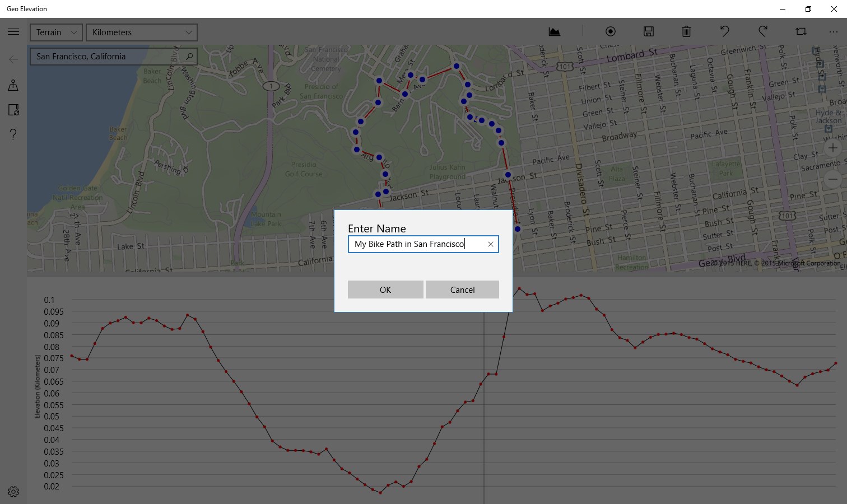Image resolution: width=847 pixels, height=504 pixels.
Task: Open the elevation chart view icon
Action: [x=555, y=31]
